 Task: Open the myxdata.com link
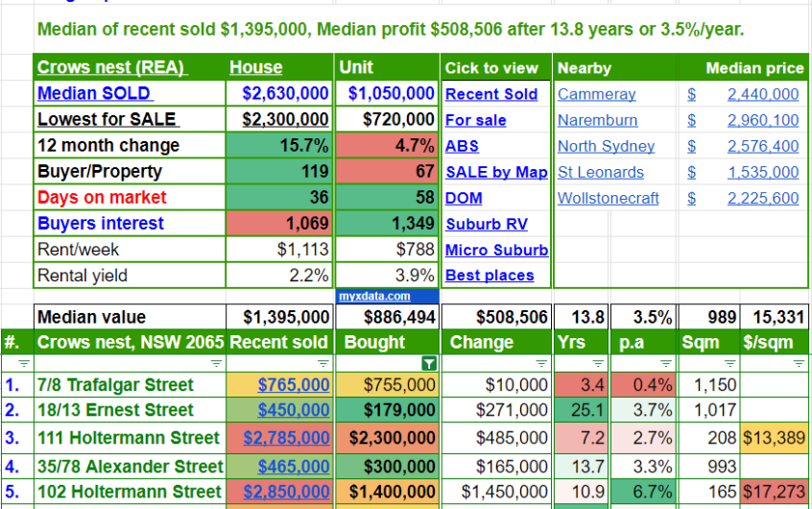pos(374,297)
